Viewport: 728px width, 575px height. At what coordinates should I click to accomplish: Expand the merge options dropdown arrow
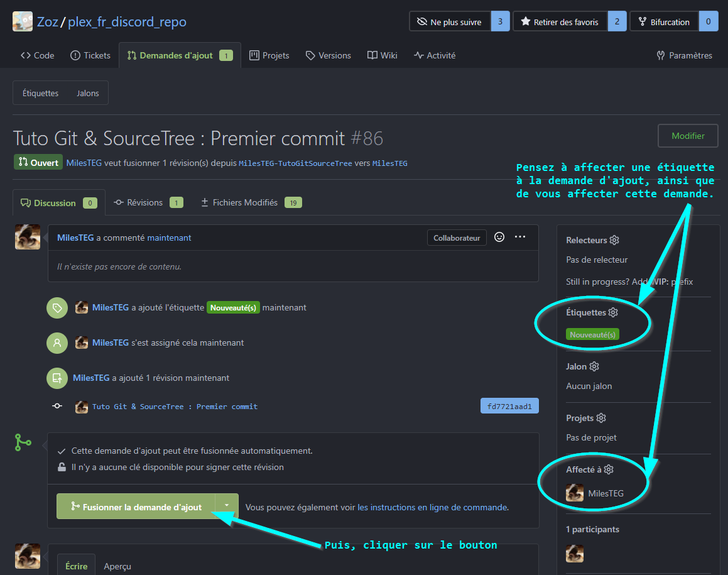pyautogui.click(x=227, y=506)
